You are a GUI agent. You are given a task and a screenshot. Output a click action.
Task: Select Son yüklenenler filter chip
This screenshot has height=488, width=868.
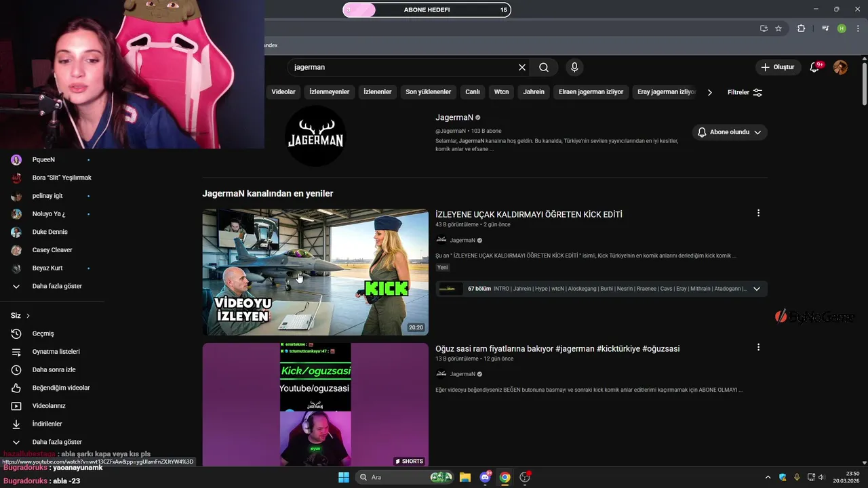429,92
